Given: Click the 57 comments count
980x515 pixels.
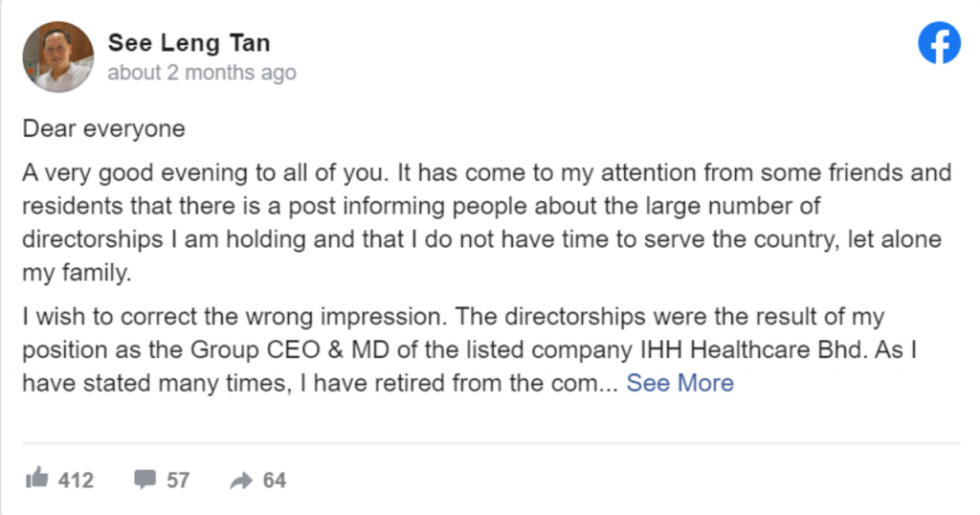Looking at the screenshot, I should coord(178,480).
